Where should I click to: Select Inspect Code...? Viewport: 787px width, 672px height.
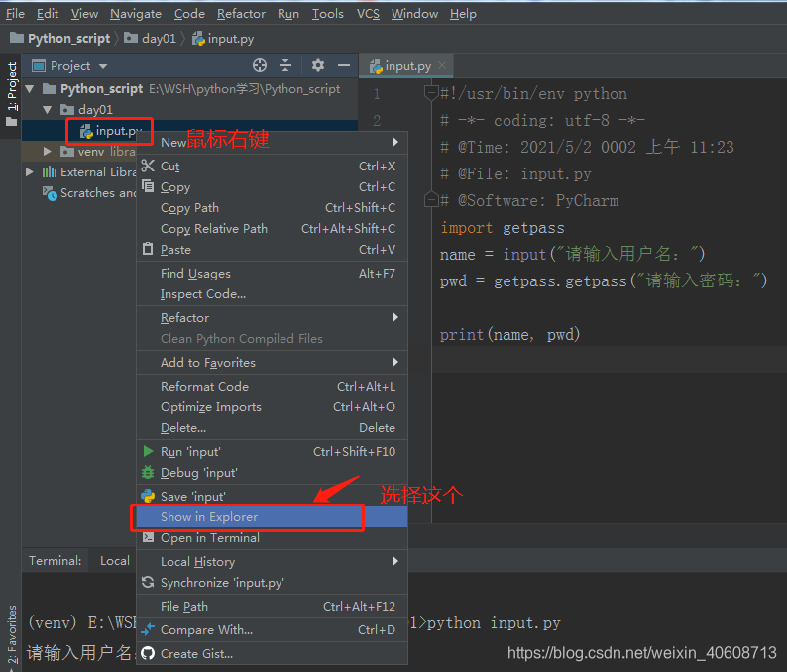click(272, 294)
